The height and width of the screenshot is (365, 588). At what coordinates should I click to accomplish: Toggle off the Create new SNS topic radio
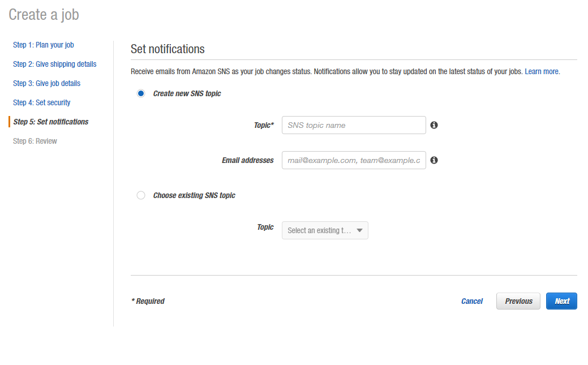[x=140, y=93]
